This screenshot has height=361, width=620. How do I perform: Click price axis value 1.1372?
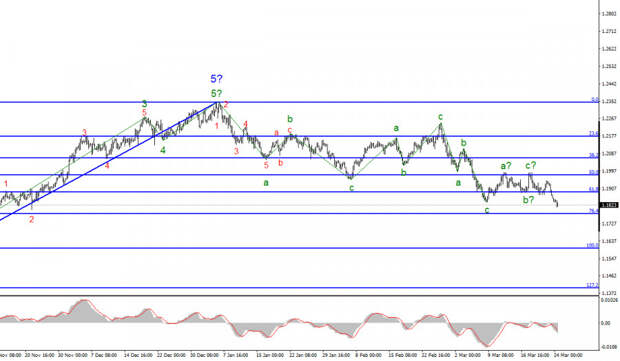(x=609, y=293)
